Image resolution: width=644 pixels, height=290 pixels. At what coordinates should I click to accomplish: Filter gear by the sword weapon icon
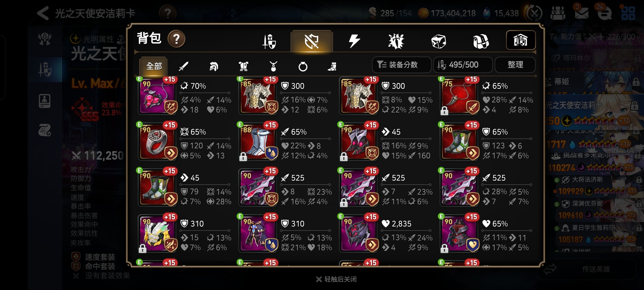pos(184,66)
